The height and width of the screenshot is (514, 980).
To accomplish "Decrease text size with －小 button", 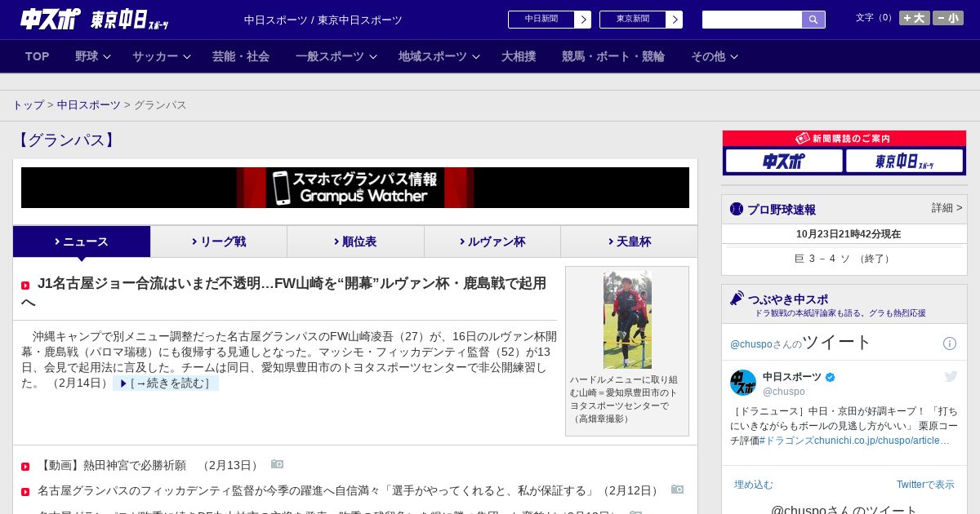I will point(948,18).
